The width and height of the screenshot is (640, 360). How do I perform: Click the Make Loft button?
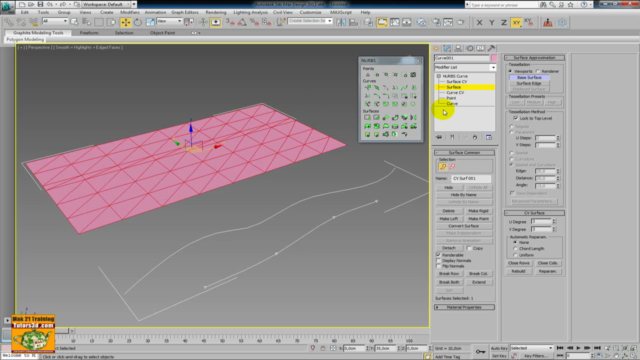[449, 219]
